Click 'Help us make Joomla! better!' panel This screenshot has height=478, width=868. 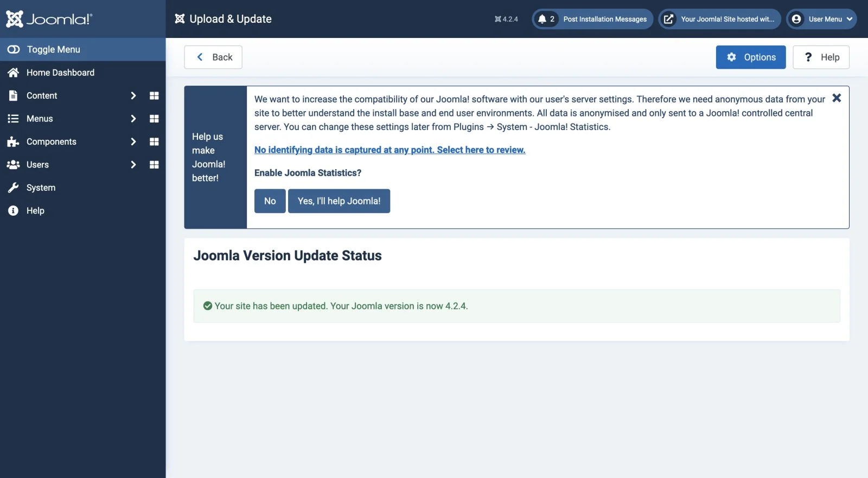point(215,157)
